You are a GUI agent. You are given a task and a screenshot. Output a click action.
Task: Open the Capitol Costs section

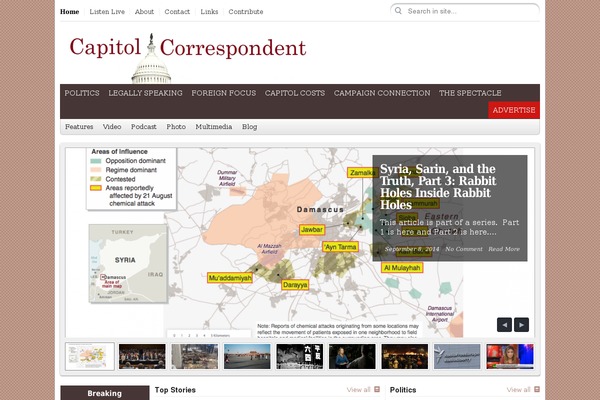coord(295,93)
